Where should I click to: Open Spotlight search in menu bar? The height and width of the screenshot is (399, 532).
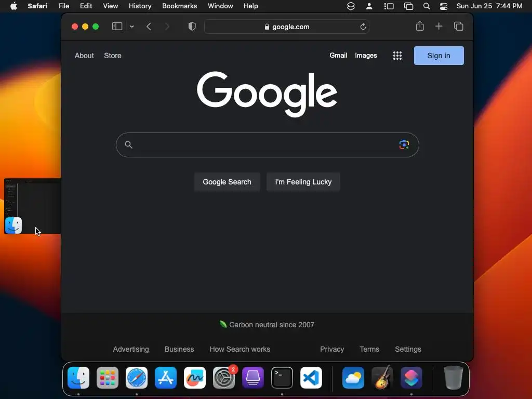point(427,6)
